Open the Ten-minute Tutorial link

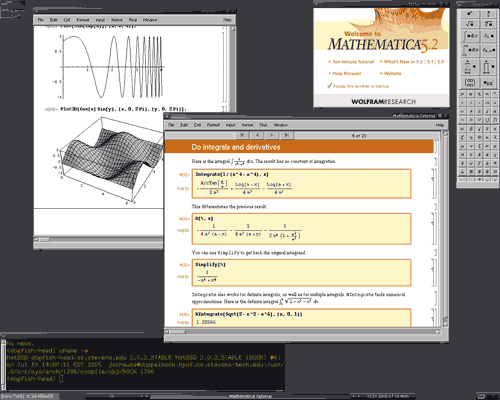(x=353, y=62)
